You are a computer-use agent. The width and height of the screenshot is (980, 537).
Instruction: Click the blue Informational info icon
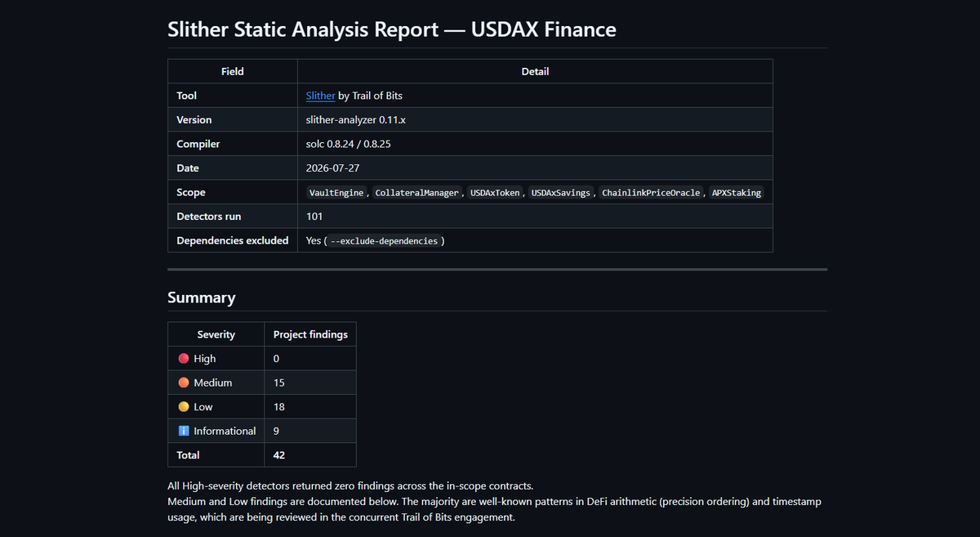(184, 431)
